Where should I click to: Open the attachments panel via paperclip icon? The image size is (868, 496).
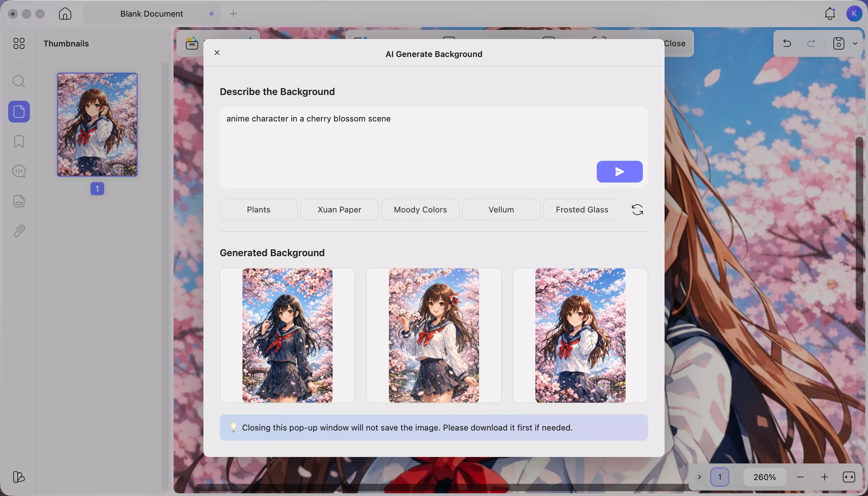pos(19,231)
